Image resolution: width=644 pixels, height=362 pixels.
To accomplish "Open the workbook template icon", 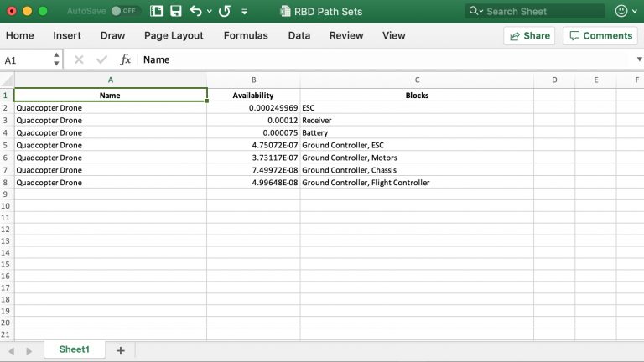I will click(x=157, y=11).
